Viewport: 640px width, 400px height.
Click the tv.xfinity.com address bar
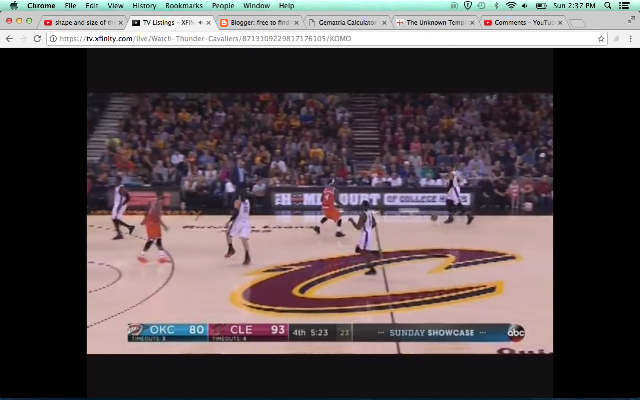(x=327, y=39)
